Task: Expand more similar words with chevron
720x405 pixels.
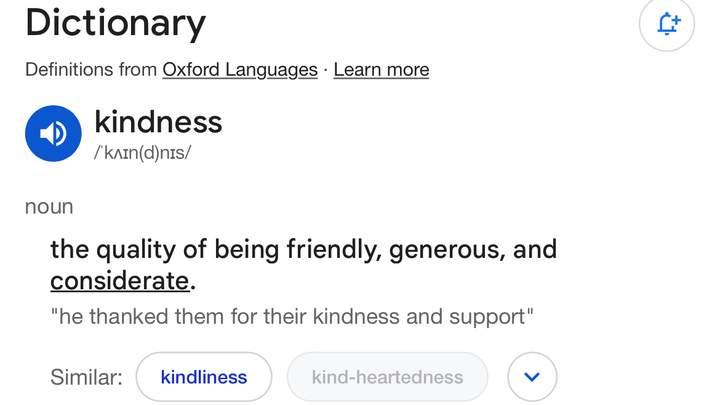Action: click(x=532, y=377)
